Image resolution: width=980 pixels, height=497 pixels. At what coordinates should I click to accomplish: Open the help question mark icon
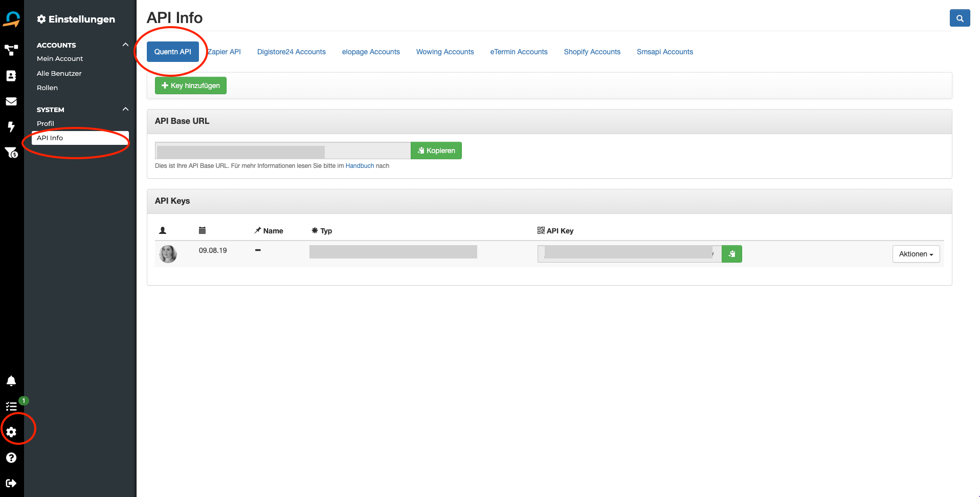point(11,458)
